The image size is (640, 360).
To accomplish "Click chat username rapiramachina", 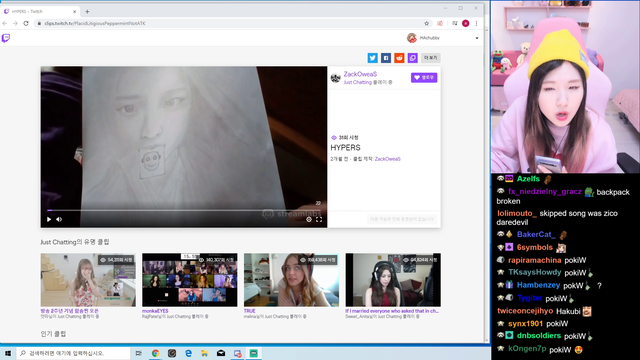I will coord(535,260).
